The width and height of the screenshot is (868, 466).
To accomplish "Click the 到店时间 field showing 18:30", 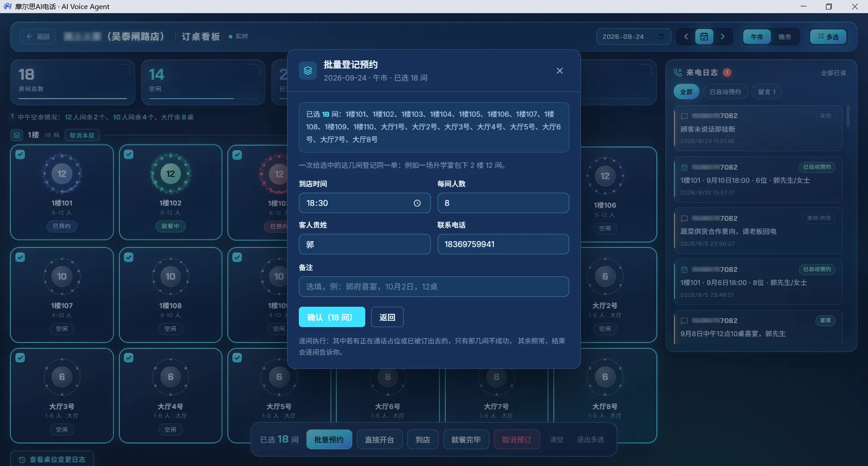I will pos(364,203).
